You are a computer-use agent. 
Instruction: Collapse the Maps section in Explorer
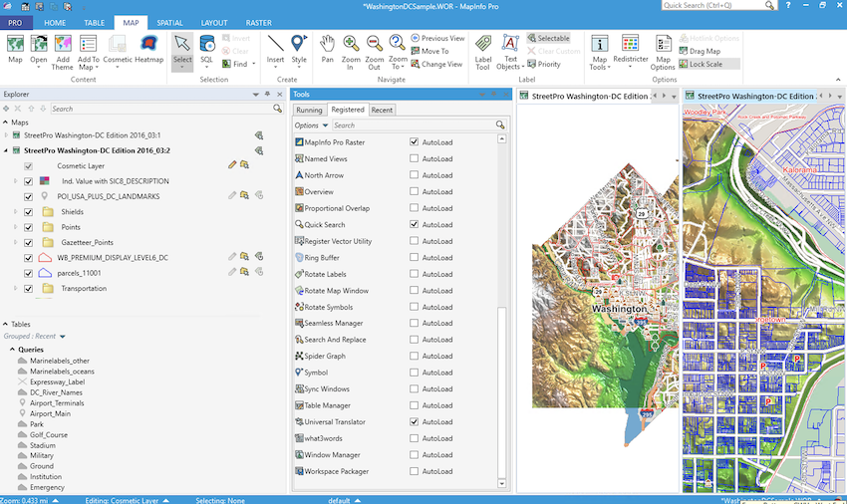(x=5, y=123)
